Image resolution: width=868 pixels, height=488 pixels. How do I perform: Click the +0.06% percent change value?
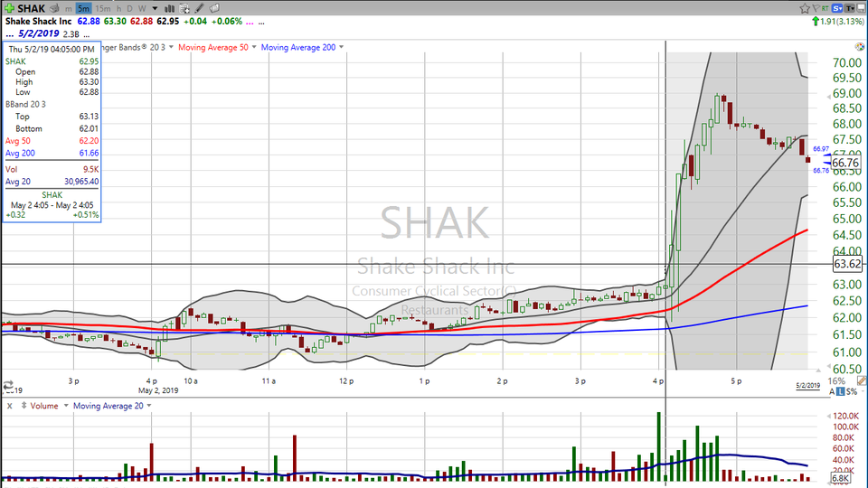pyautogui.click(x=227, y=21)
